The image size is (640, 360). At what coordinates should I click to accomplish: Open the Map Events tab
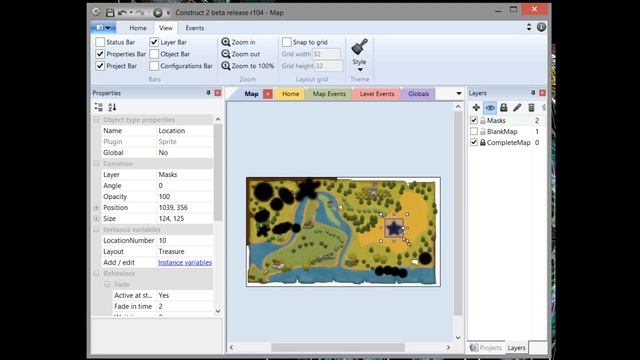pyautogui.click(x=329, y=94)
